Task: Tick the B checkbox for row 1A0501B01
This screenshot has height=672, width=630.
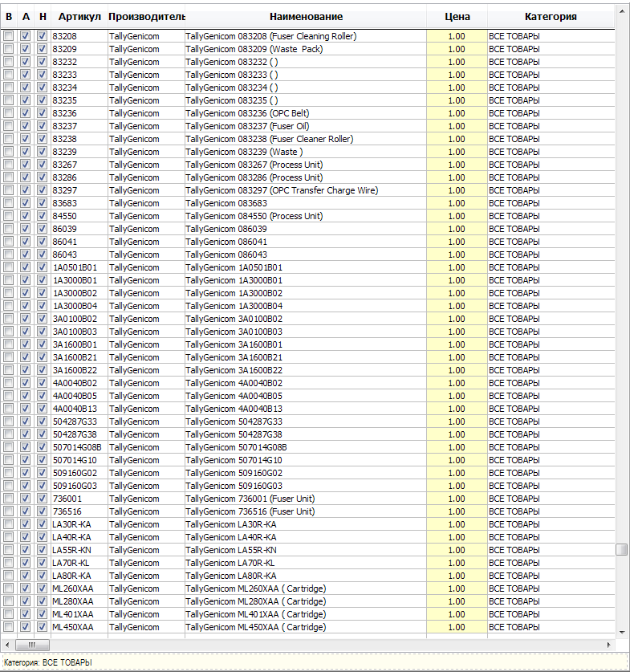Action: point(9,267)
